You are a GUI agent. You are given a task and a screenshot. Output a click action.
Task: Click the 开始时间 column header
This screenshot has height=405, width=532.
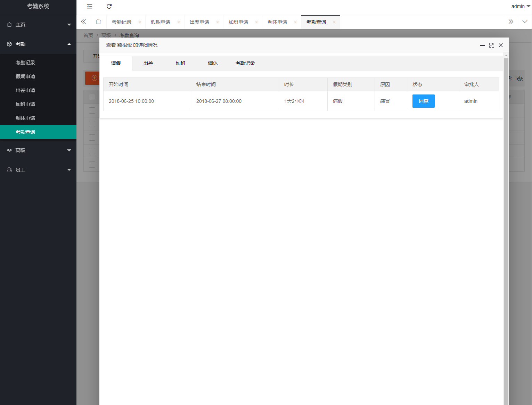pyautogui.click(x=147, y=84)
